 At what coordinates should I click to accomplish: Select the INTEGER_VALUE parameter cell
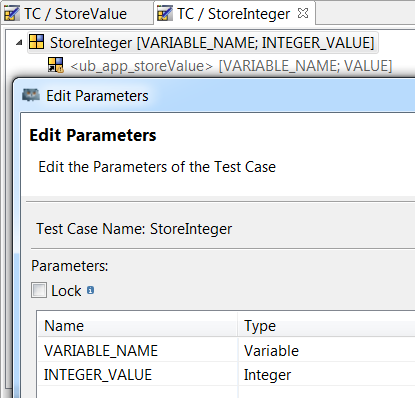(x=138, y=375)
